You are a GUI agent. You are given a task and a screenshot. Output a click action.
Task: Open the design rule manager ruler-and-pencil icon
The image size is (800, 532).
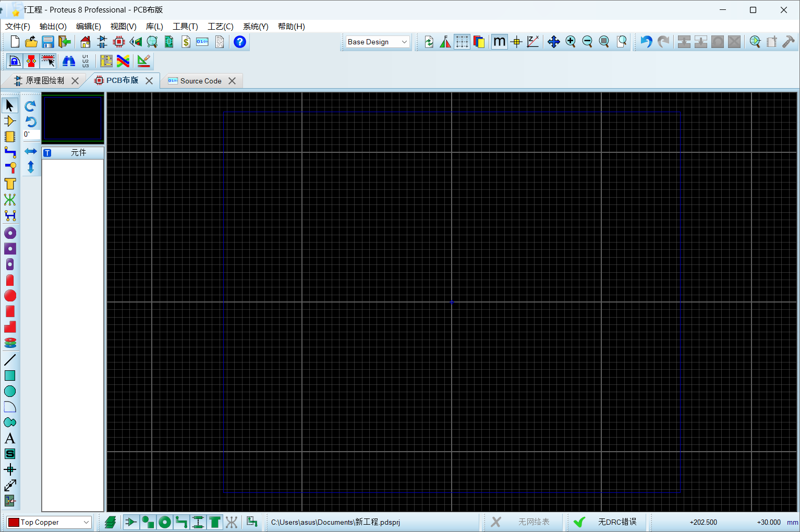coord(143,61)
